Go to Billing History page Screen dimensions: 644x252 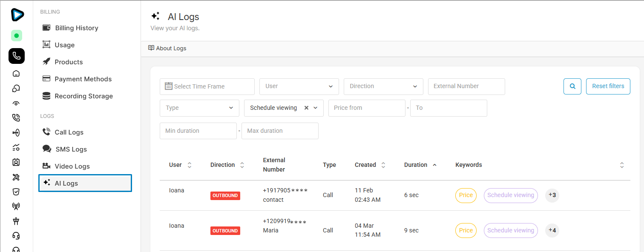[x=76, y=28]
